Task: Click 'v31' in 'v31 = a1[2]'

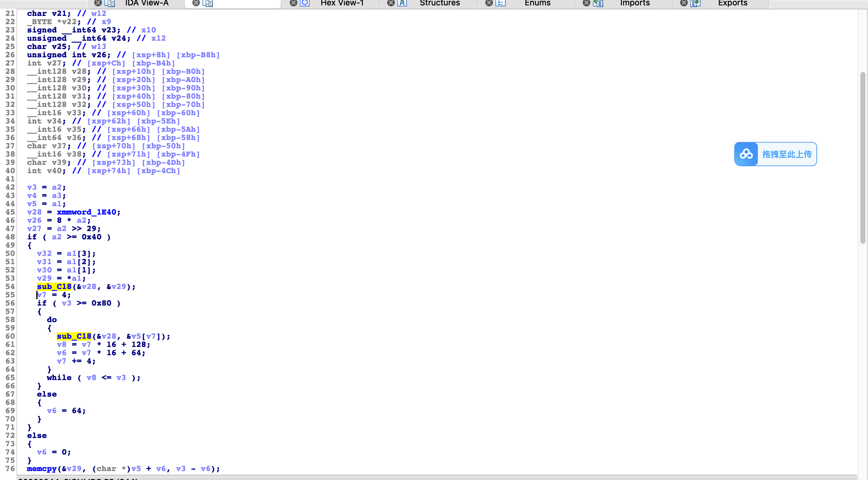Action: (44, 262)
